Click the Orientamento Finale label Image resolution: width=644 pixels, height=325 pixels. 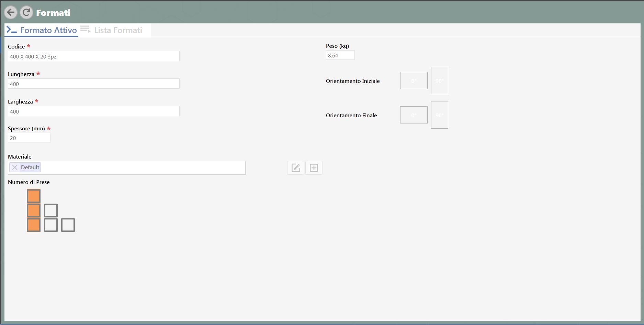[351, 116]
